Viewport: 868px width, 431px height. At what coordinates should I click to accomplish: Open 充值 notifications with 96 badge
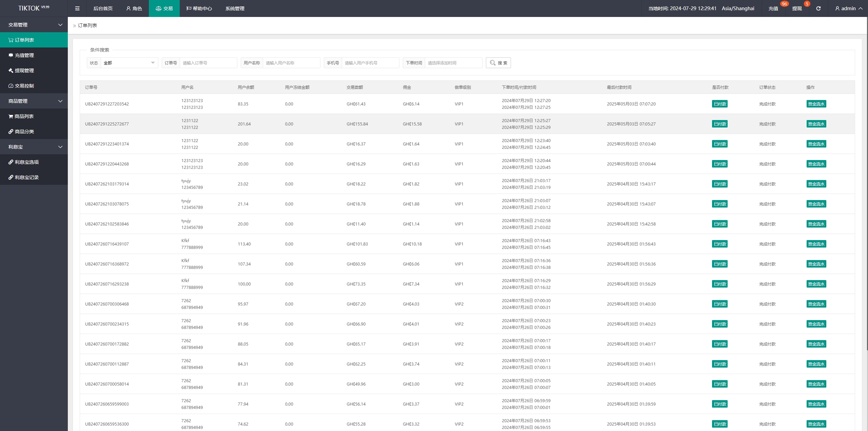(x=773, y=8)
